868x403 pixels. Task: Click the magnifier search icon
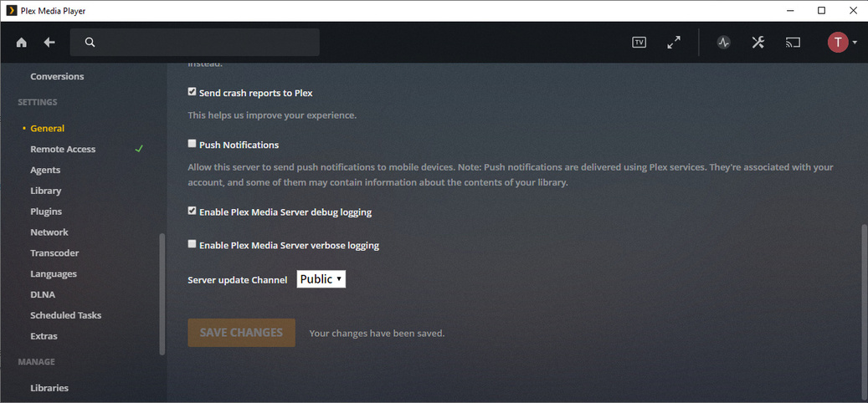pyautogui.click(x=90, y=43)
